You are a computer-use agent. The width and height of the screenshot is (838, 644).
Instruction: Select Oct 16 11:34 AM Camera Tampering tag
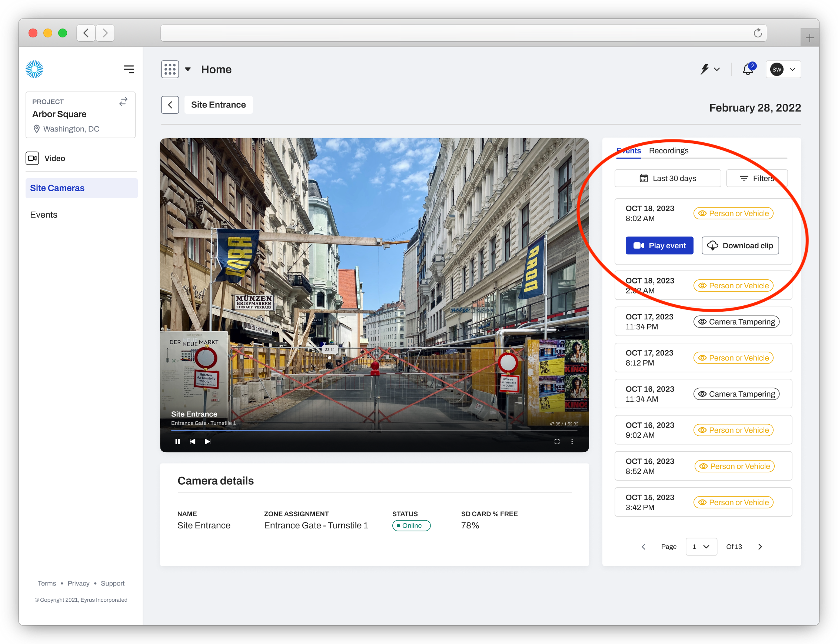736,394
